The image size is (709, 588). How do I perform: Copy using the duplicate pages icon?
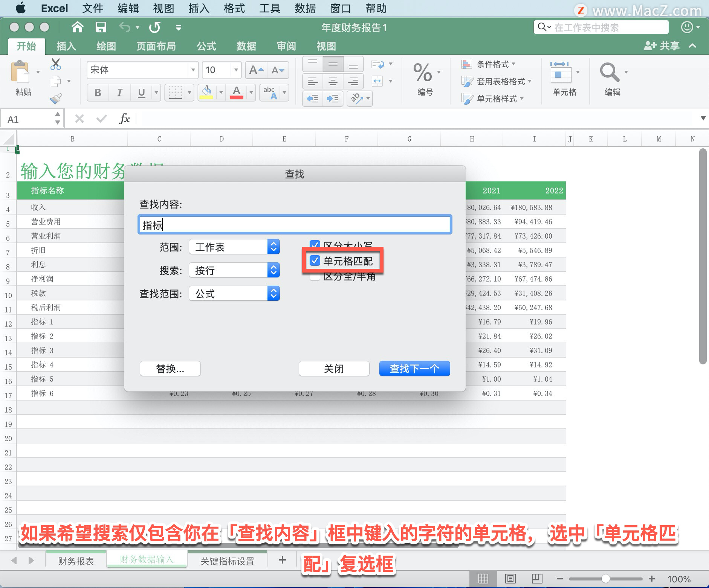56,81
